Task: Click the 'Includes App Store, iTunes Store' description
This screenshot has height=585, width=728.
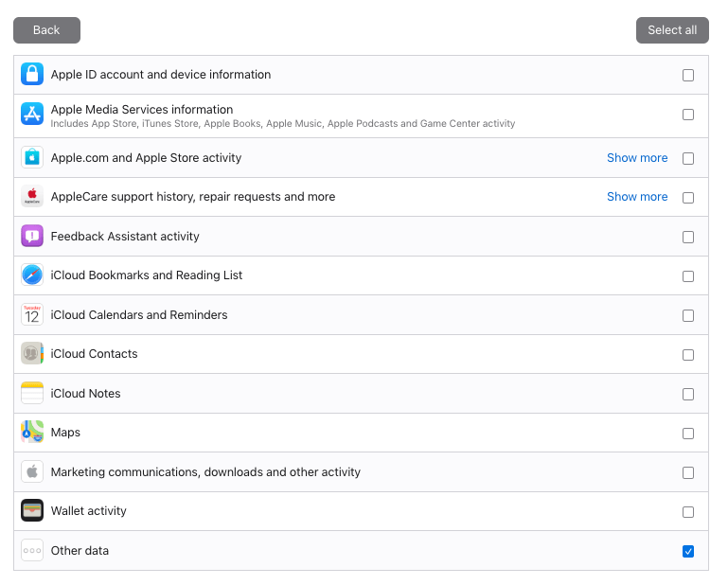Action: [283, 123]
